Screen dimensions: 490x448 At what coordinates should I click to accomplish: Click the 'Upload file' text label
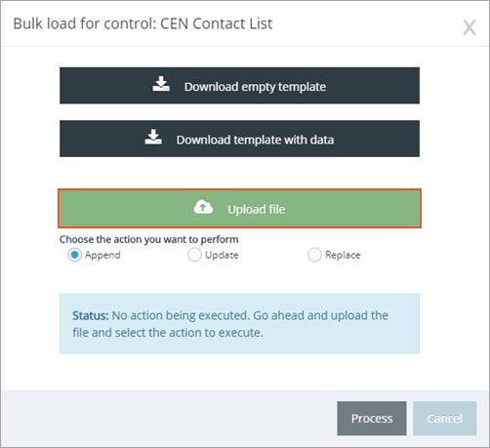(x=257, y=209)
